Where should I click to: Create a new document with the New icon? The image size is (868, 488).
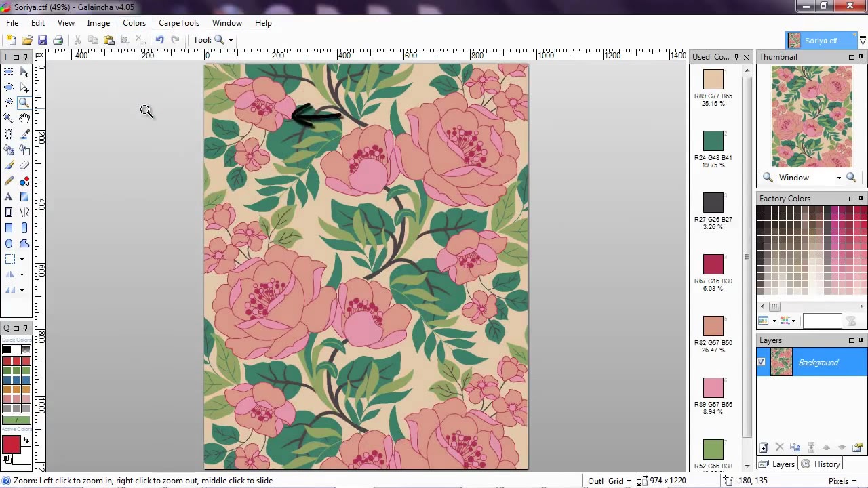(x=11, y=40)
